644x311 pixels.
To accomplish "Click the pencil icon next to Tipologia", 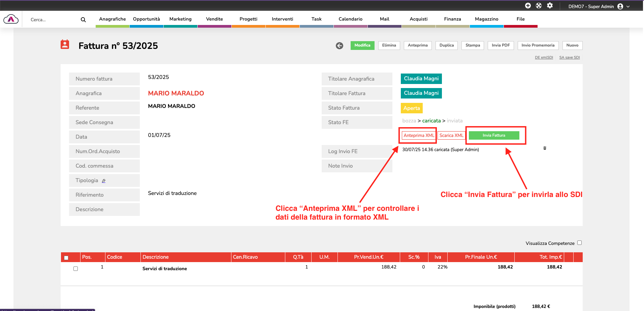I will pos(104,181).
